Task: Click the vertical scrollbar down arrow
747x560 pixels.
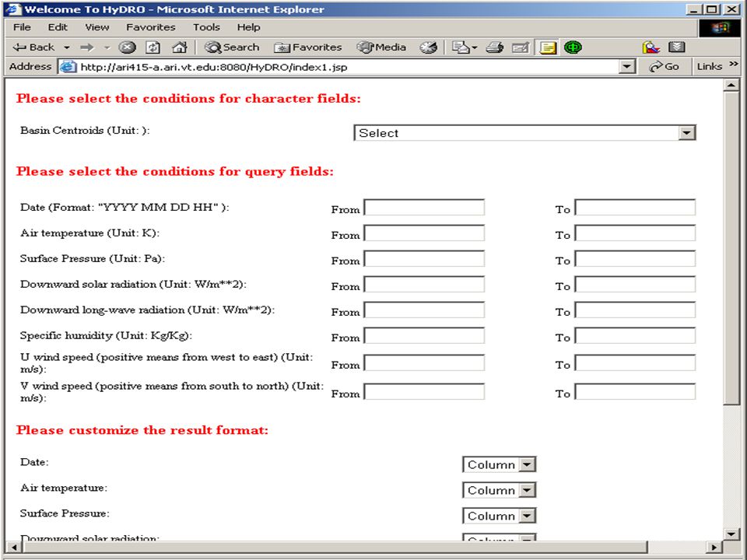Action: click(x=731, y=534)
